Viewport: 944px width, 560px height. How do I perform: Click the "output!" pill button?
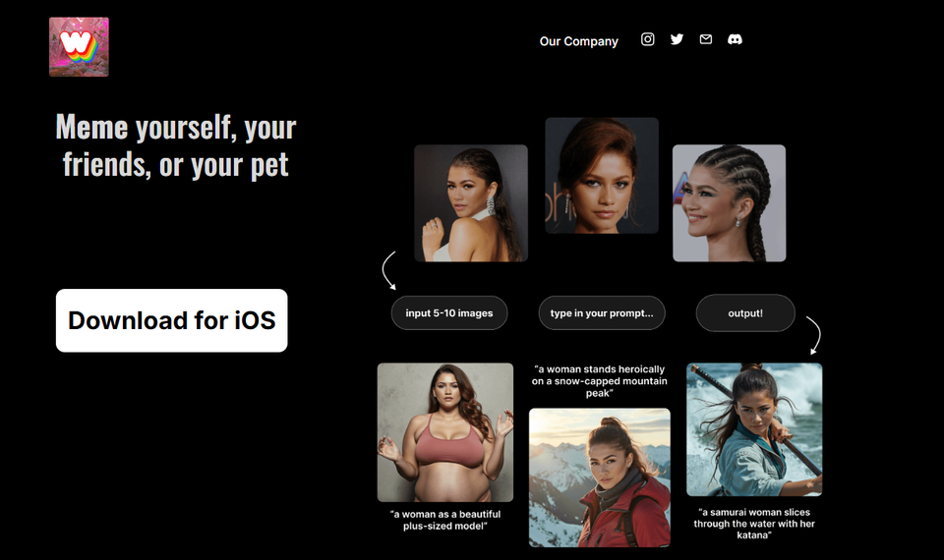pyautogui.click(x=745, y=312)
